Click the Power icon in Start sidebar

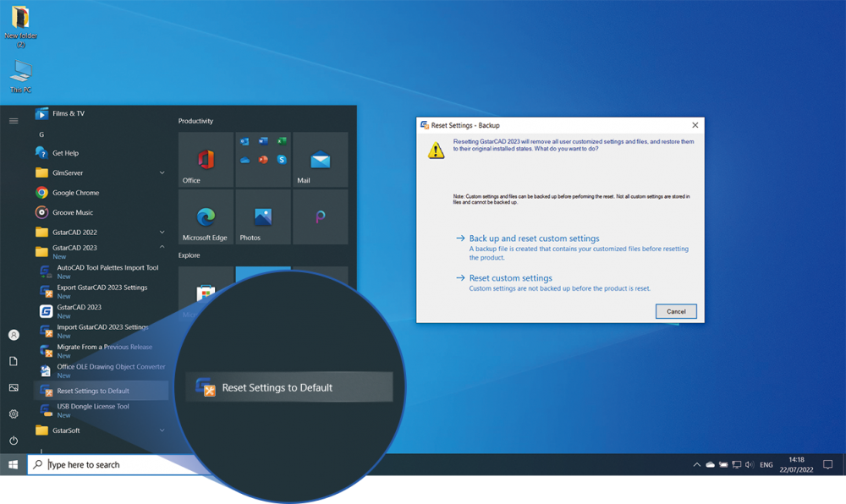[14, 441]
